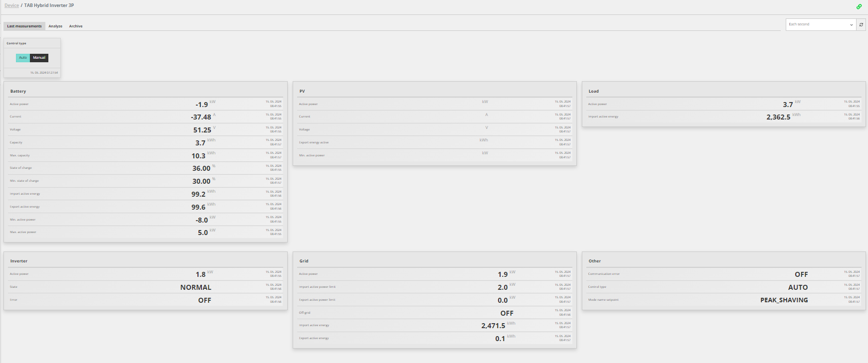Click the Communication error OFF value
The width and height of the screenshot is (868, 363).
click(x=801, y=274)
